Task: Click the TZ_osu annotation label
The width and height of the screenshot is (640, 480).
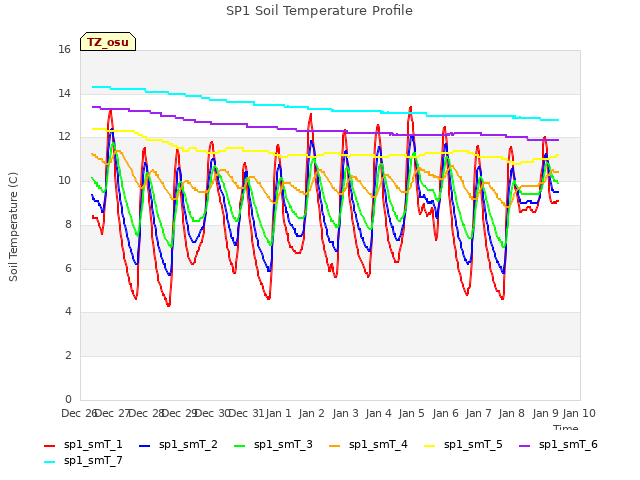Action: click(x=108, y=42)
